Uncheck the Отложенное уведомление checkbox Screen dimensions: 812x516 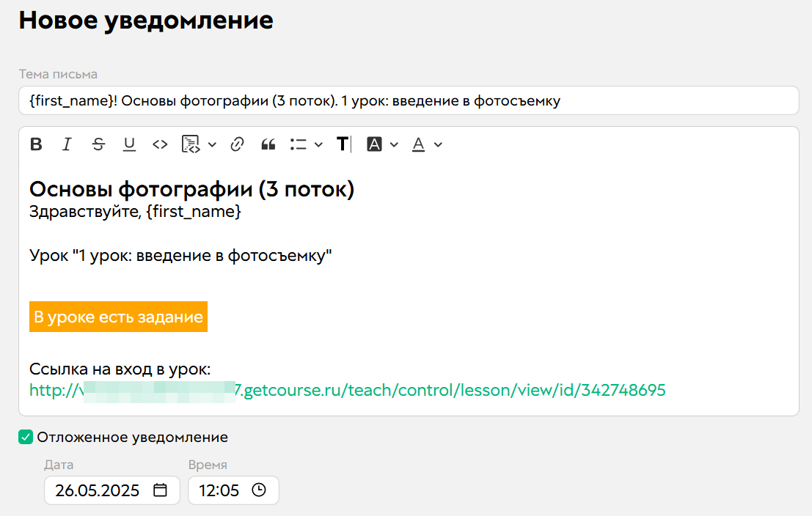26,438
